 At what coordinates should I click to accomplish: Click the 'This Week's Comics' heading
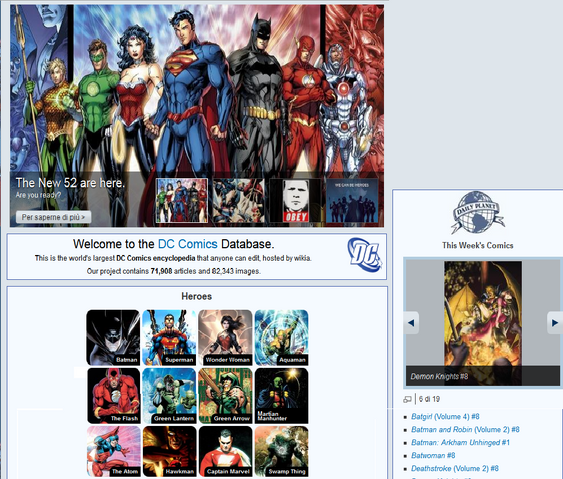click(478, 246)
